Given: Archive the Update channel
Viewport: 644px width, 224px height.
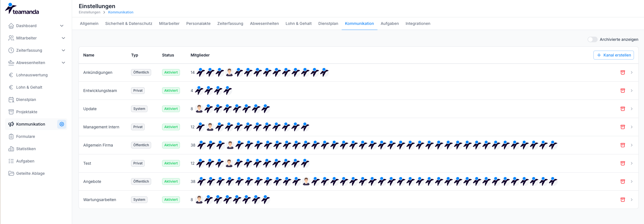Looking at the screenshot, I should [623, 109].
